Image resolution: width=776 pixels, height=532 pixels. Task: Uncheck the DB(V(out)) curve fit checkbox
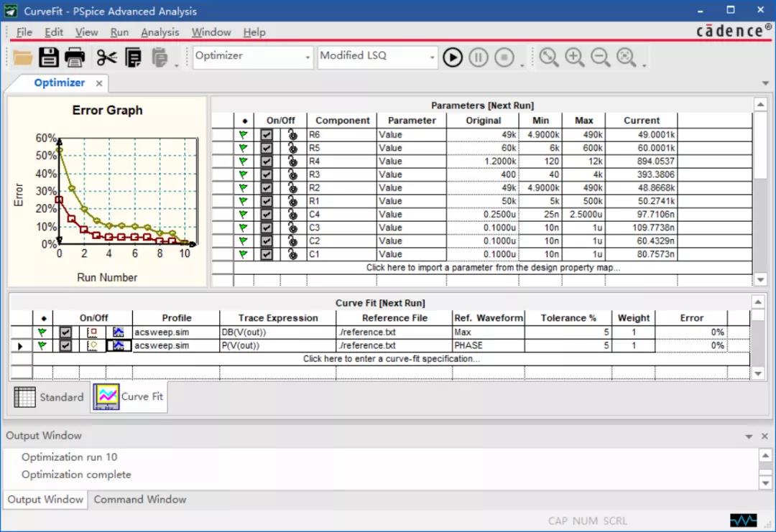pyautogui.click(x=65, y=332)
